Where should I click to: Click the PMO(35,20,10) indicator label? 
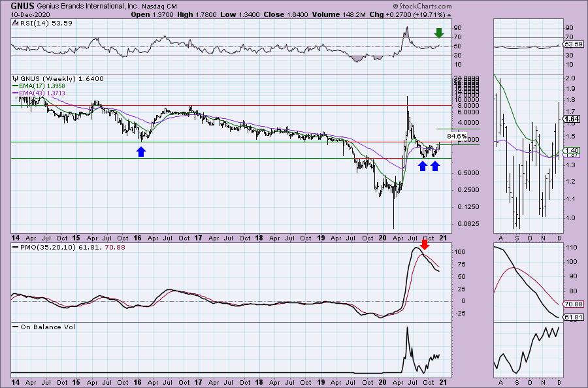69,248
